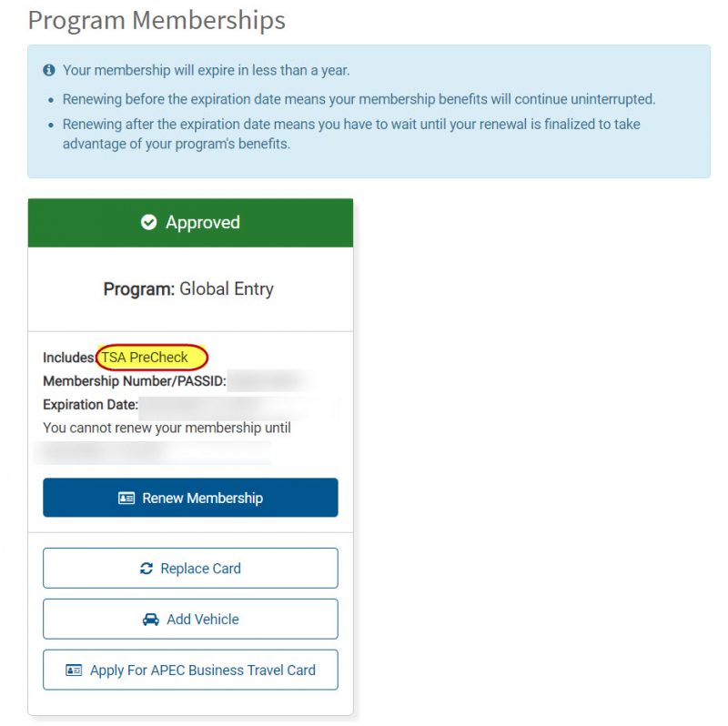Viewport: 728px width, 726px height.
Task: Click the Program Memberships heading
Action: (x=157, y=20)
